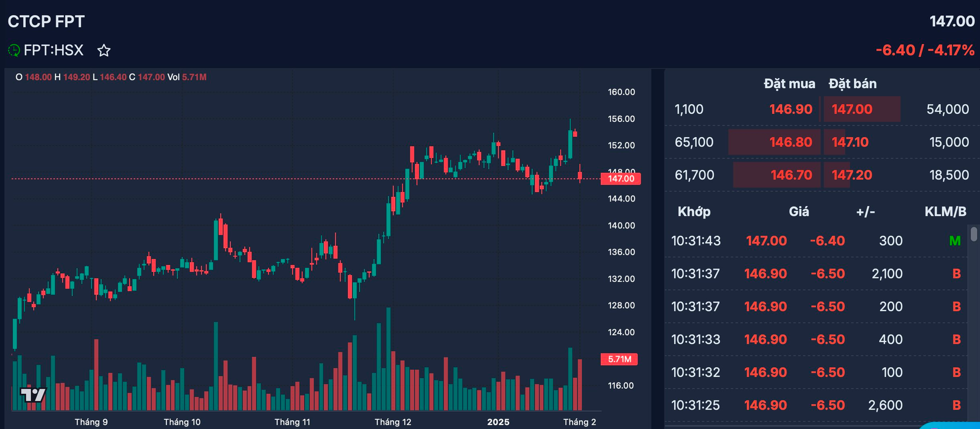Click the Đặt bán column header
This screenshot has width=980, height=429.
click(x=852, y=84)
